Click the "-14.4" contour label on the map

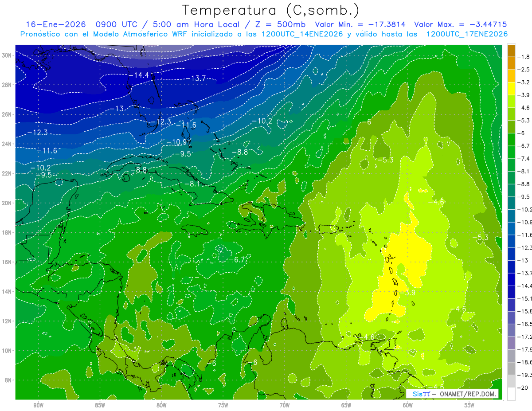(139, 75)
